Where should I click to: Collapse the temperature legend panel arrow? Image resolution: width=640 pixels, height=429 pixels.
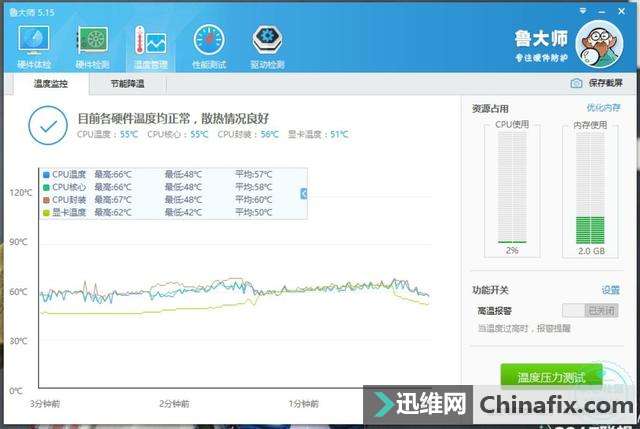pos(303,193)
